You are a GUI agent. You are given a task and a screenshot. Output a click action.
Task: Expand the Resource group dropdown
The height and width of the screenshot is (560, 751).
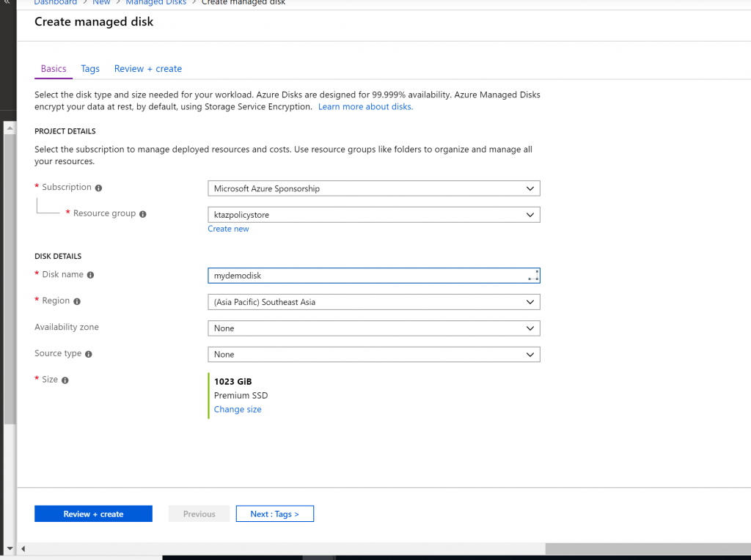pos(373,215)
